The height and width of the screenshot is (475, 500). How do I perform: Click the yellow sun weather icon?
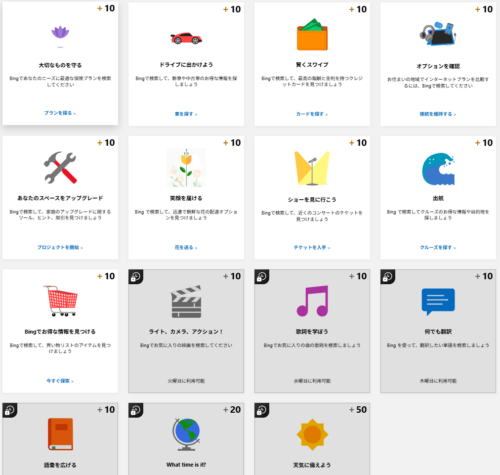click(312, 434)
